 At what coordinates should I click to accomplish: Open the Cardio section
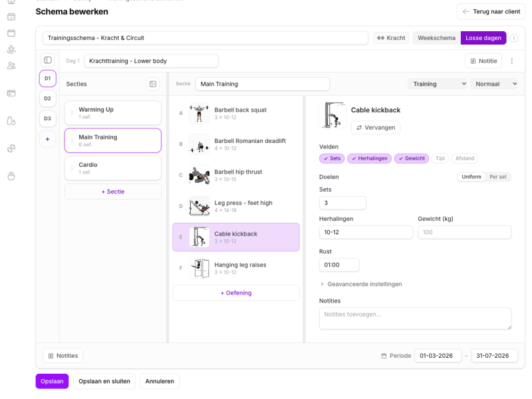click(x=113, y=168)
